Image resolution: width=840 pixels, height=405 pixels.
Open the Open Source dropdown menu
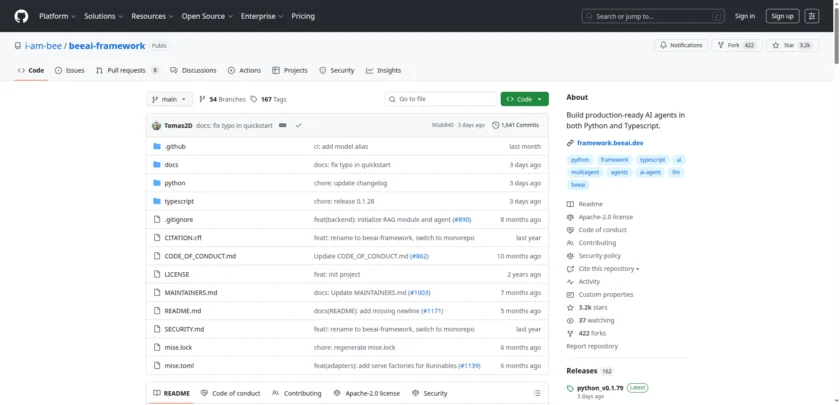click(x=207, y=16)
